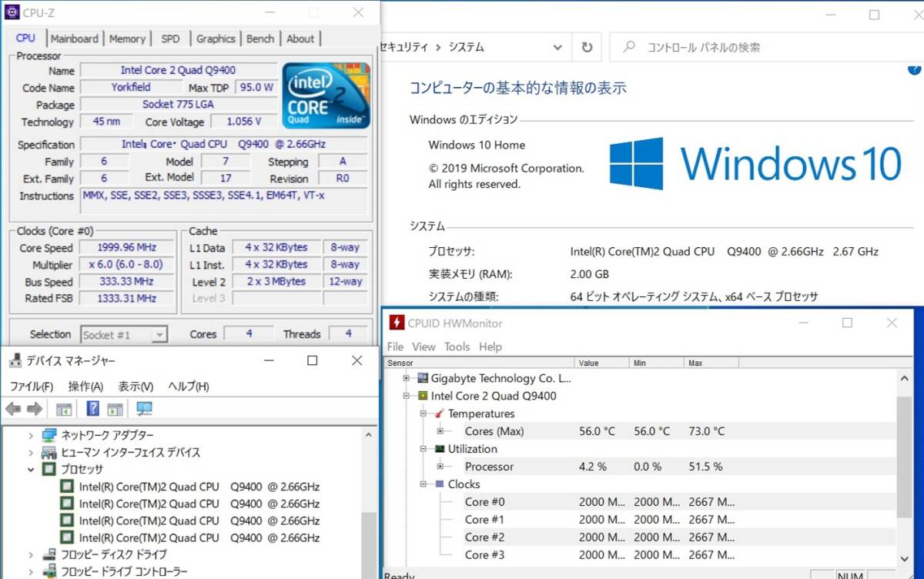Click Back arrow in Device Manager toolbar
Screen dimensions: 924x579
(x=13, y=409)
